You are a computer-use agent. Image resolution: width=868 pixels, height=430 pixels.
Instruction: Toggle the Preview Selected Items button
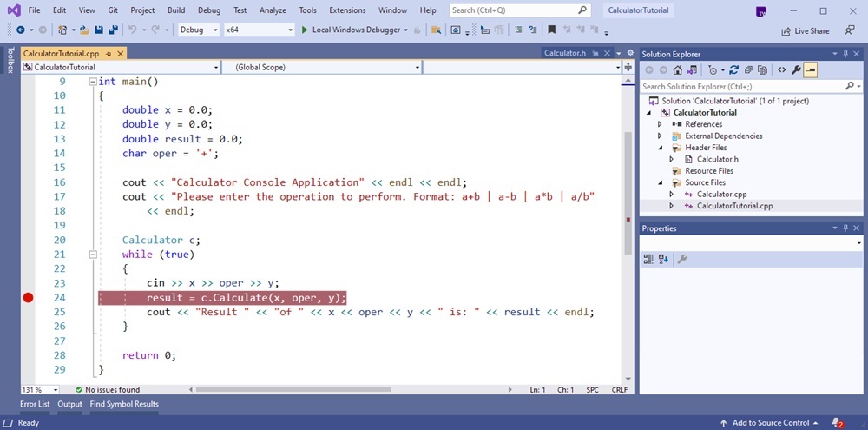(811, 69)
